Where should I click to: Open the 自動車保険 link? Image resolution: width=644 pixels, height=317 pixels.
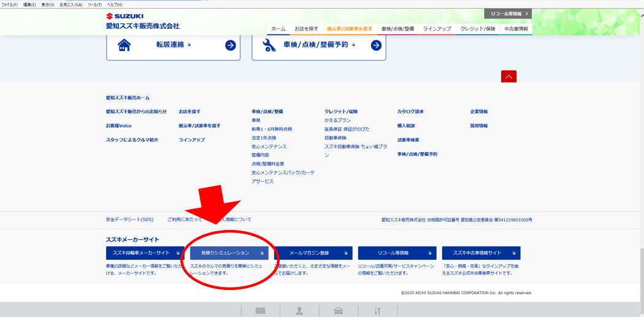tap(335, 137)
